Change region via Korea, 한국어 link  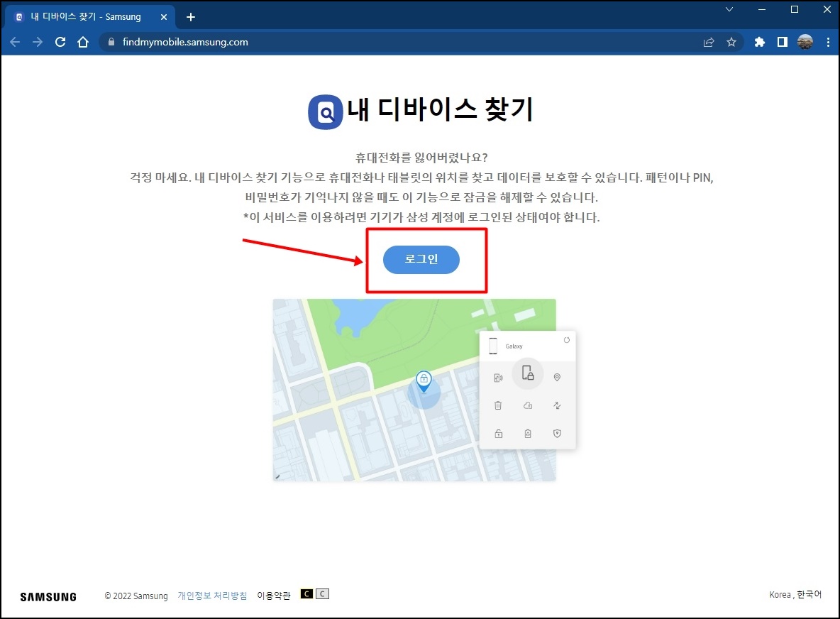795,595
